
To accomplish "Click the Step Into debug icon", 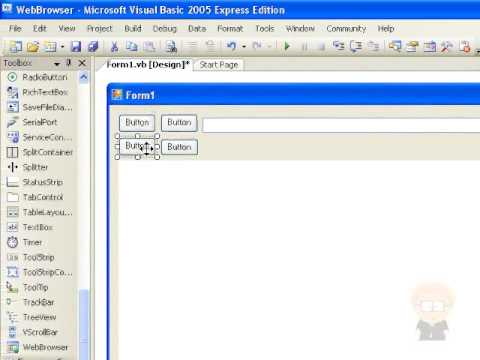I will [x=339, y=46].
